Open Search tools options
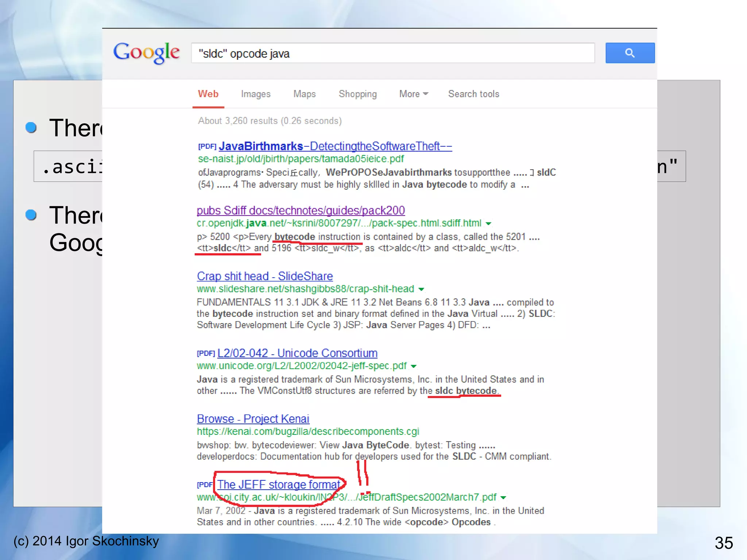The image size is (747, 560). click(x=473, y=94)
